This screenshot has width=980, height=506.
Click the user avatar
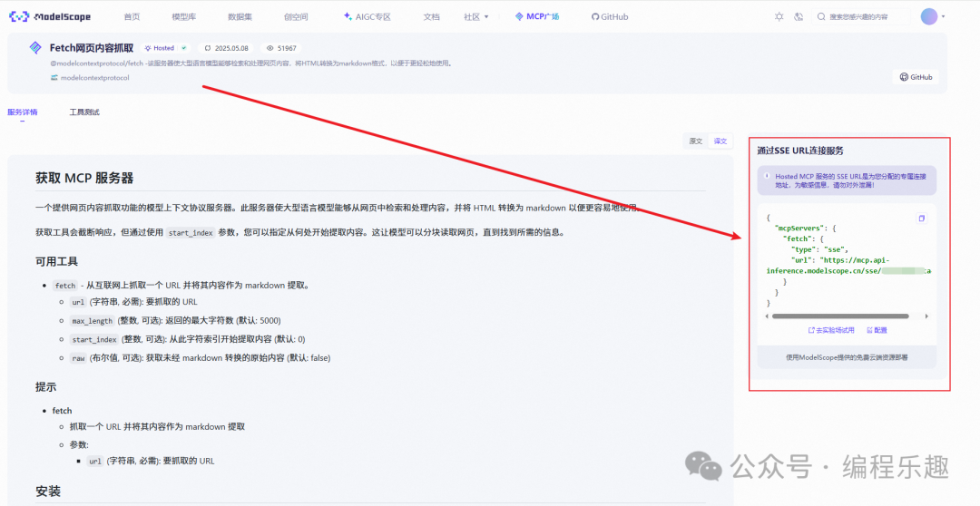tap(929, 17)
